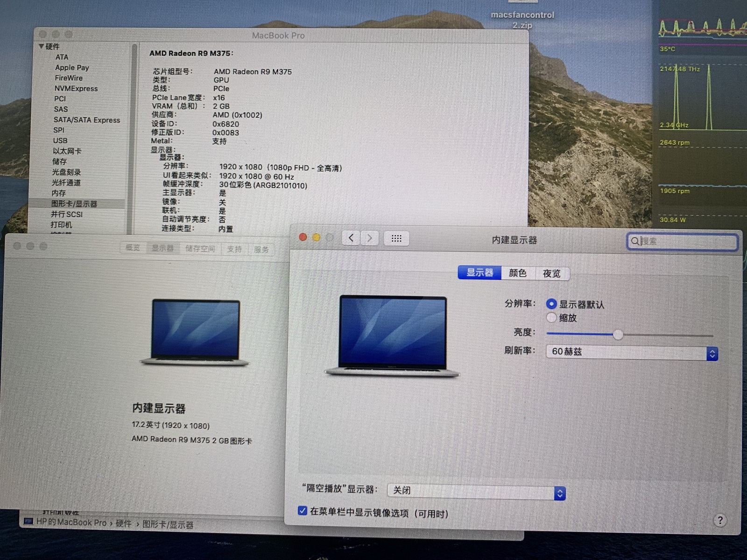The image size is (747, 560).
Task: Select 'Apple Pay' in the hardware sidebar
Action: tap(72, 68)
